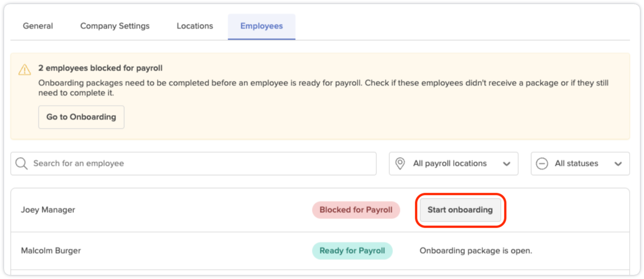Switch to the General tab
644x279 pixels.
click(38, 26)
